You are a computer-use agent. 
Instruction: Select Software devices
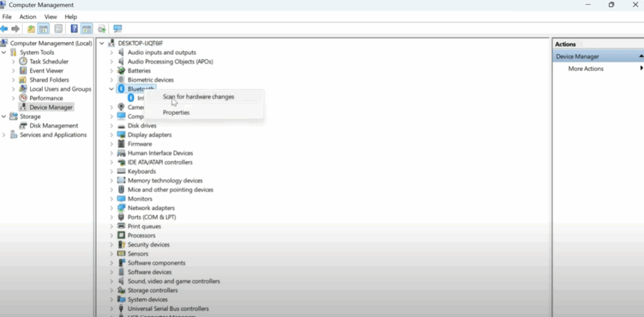[150, 272]
